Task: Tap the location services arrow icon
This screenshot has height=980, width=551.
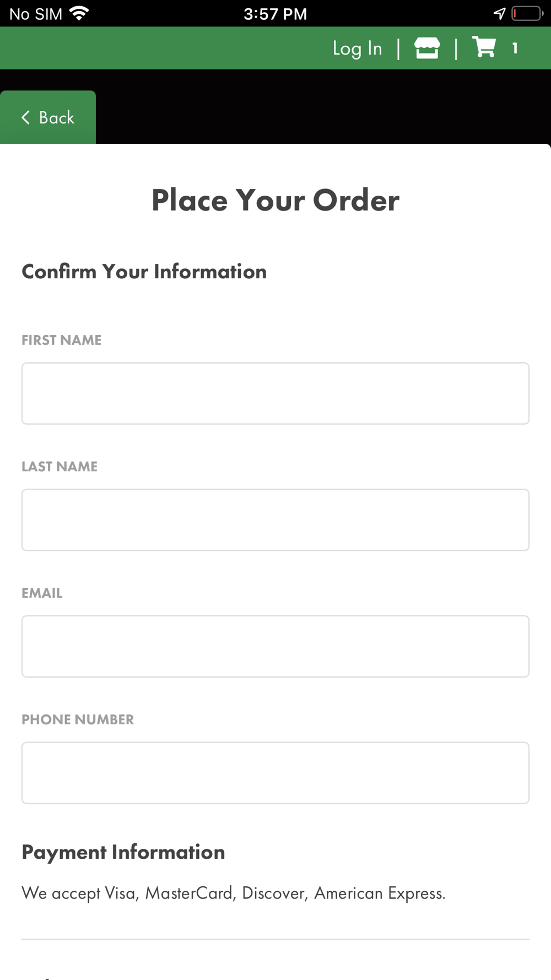Action: [499, 13]
